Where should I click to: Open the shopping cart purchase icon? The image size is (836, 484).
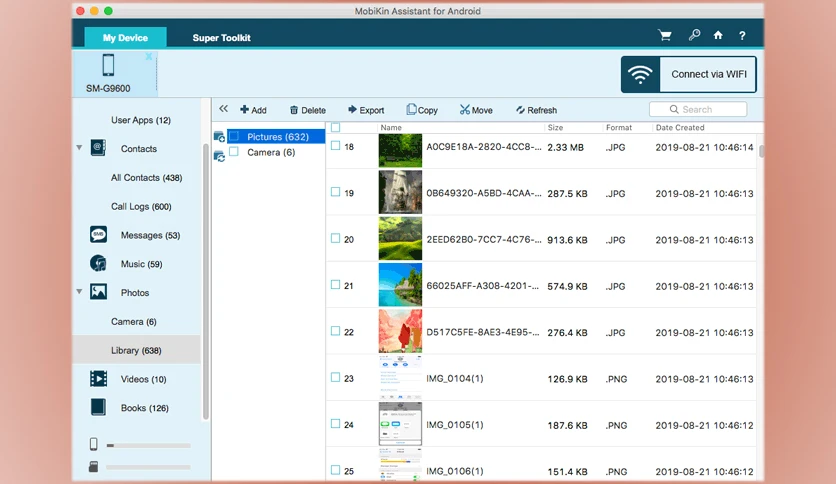click(x=664, y=35)
